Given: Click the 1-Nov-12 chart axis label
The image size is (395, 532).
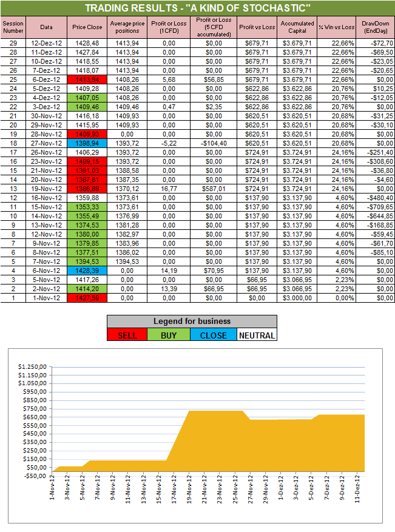Looking at the screenshot, I should [x=52, y=488].
